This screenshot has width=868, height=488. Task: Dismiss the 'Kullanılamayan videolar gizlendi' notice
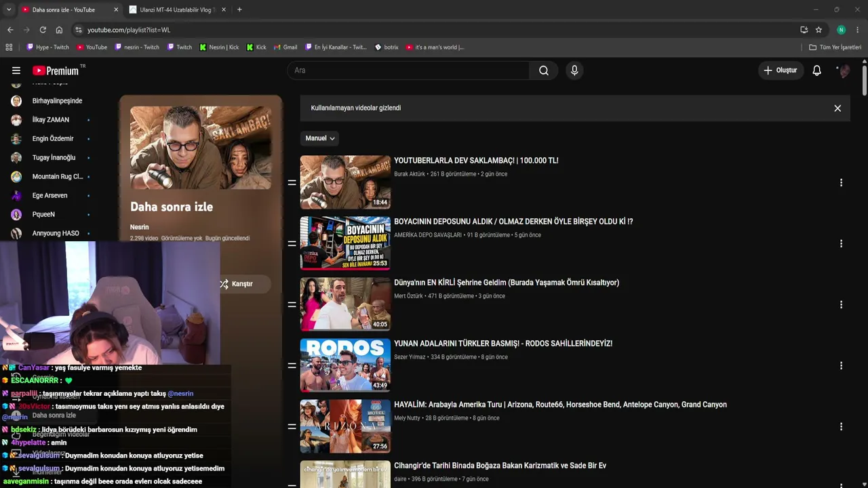click(x=837, y=108)
